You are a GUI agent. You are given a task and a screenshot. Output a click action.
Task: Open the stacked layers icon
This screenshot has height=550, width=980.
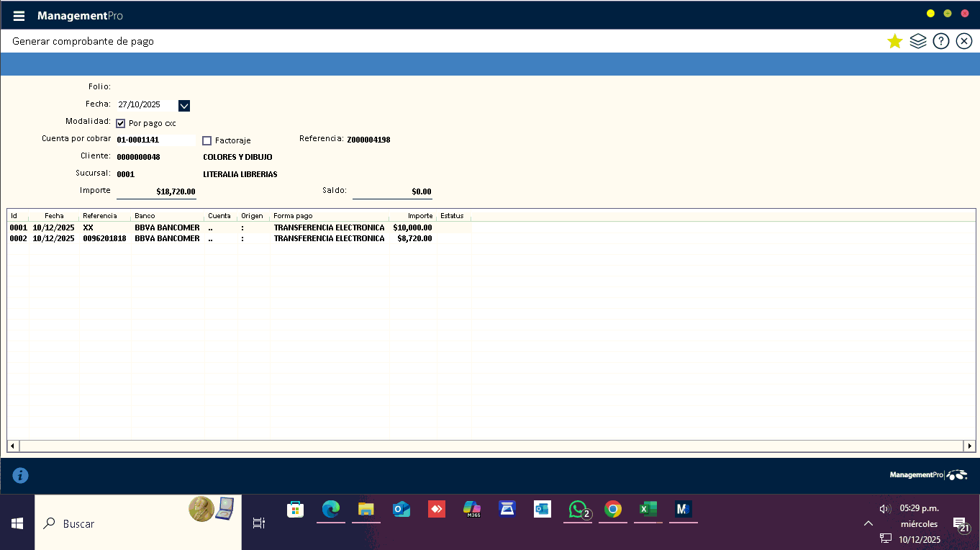917,41
